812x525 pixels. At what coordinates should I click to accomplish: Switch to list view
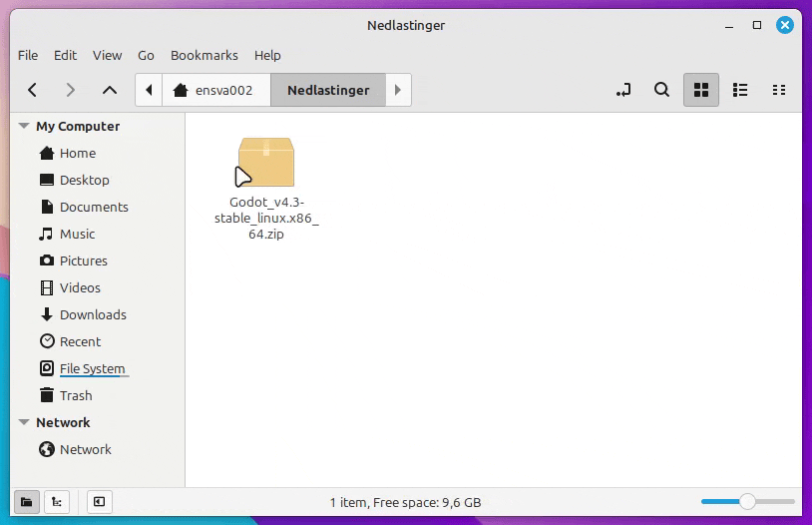point(740,90)
